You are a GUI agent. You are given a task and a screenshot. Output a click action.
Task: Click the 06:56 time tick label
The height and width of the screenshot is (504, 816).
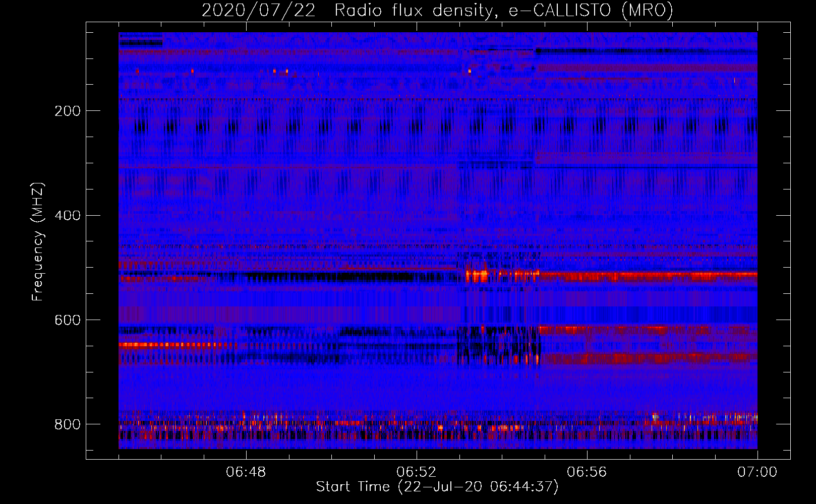pos(587,472)
